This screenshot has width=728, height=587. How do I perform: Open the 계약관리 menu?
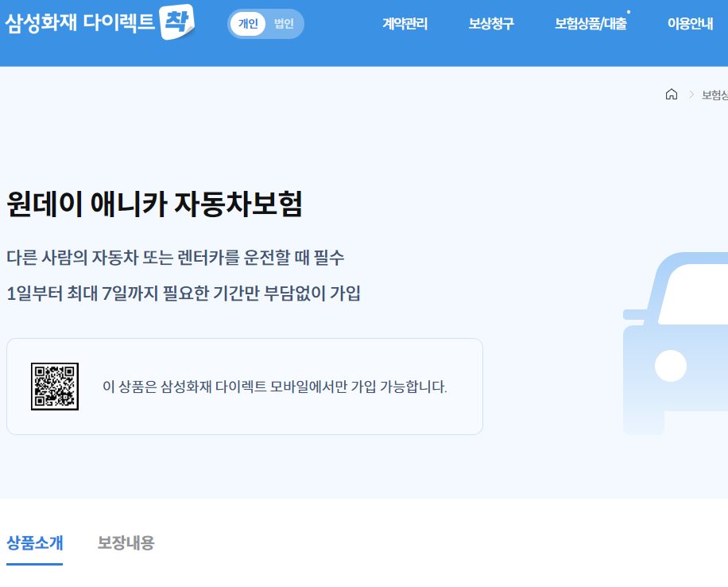tap(404, 24)
